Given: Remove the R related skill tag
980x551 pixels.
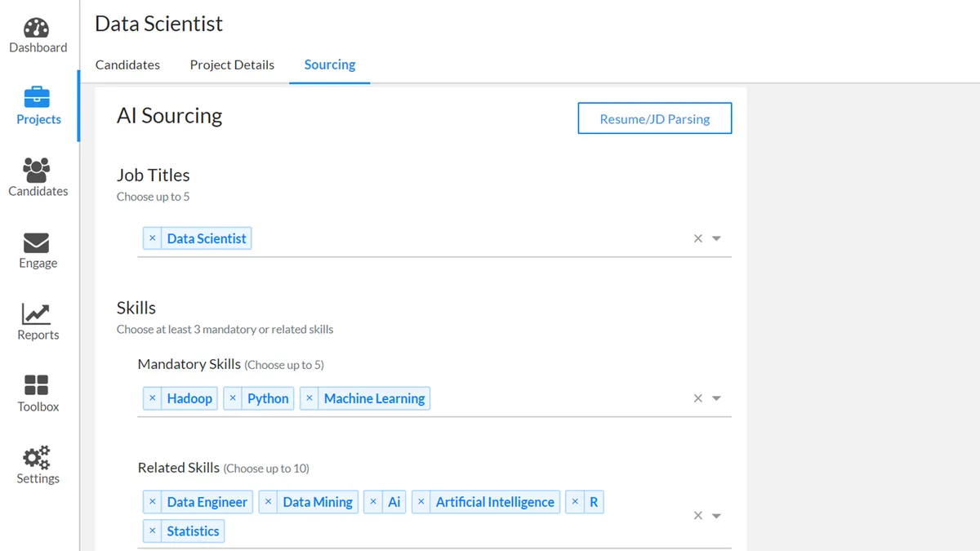Looking at the screenshot, I should (575, 502).
